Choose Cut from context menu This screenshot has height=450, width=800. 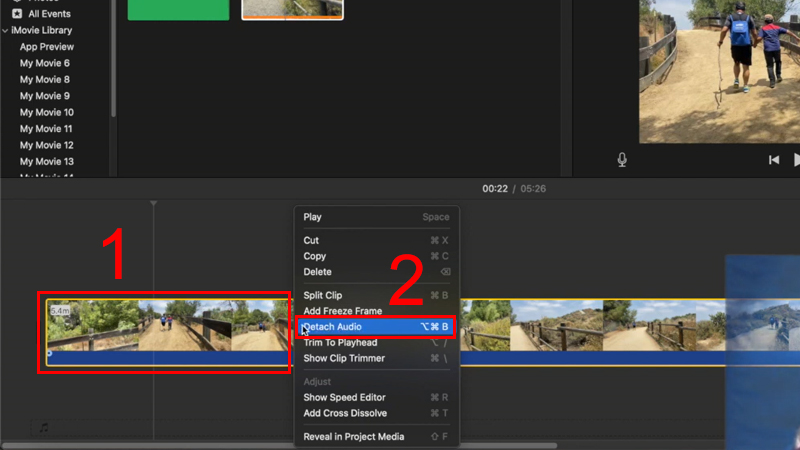[x=377, y=240]
